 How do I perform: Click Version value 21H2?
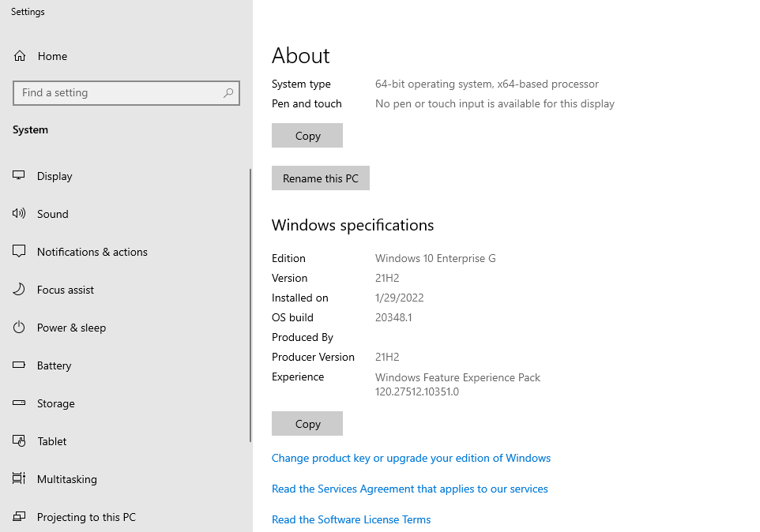(387, 278)
